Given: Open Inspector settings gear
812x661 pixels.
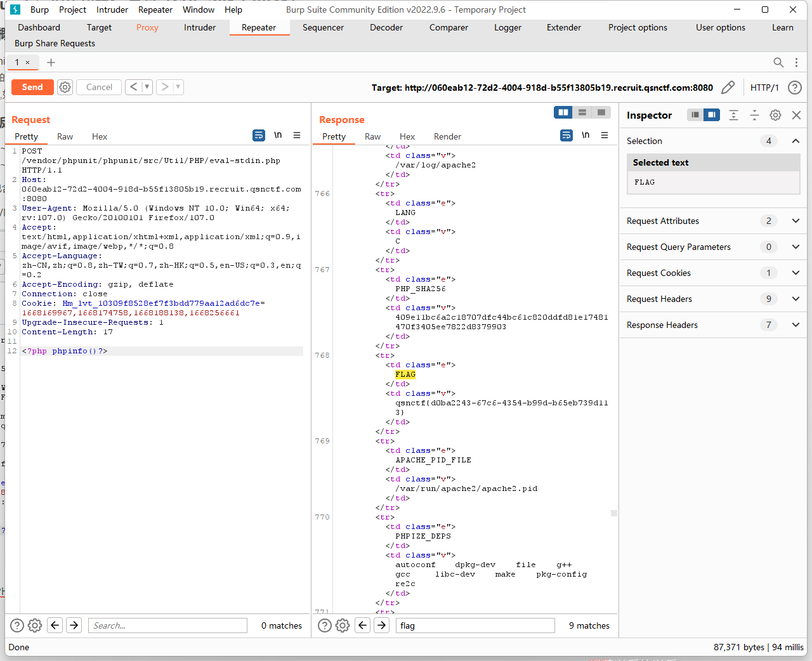Looking at the screenshot, I should [x=775, y=115].
